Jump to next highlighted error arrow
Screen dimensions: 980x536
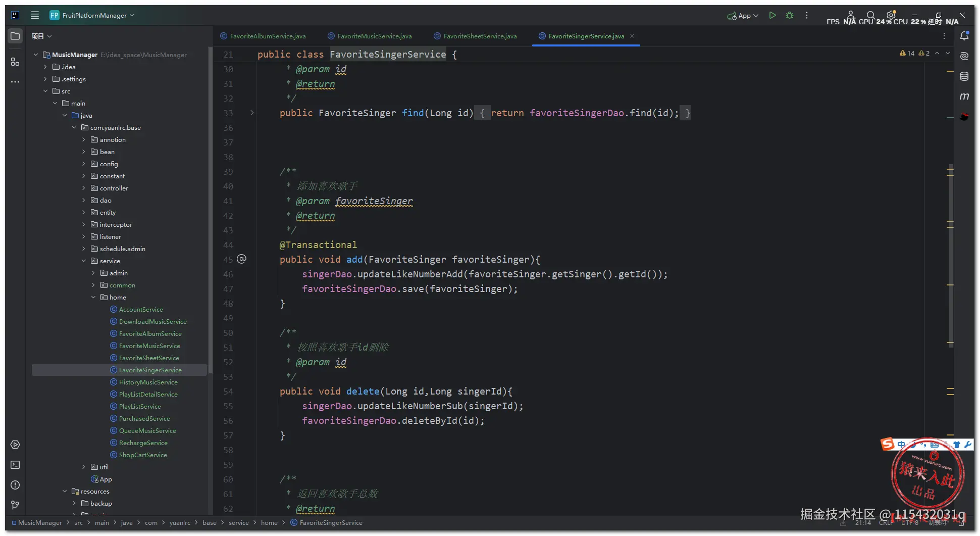948,53
